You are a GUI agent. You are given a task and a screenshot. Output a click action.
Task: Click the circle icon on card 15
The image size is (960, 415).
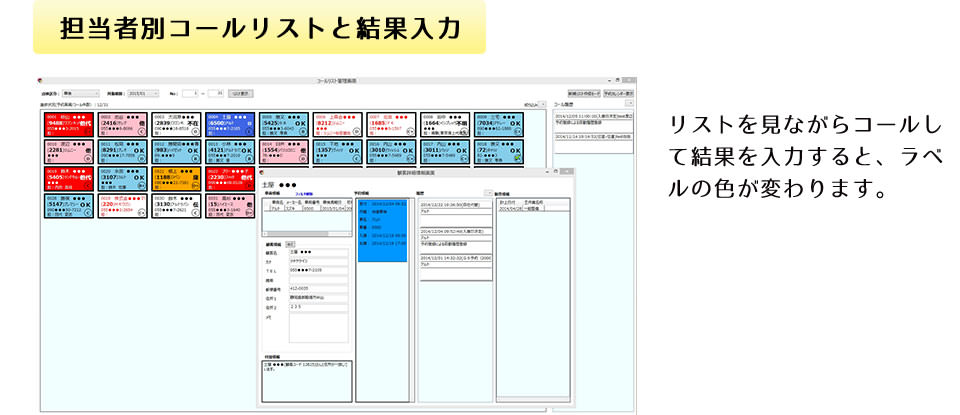click(249, 212)
